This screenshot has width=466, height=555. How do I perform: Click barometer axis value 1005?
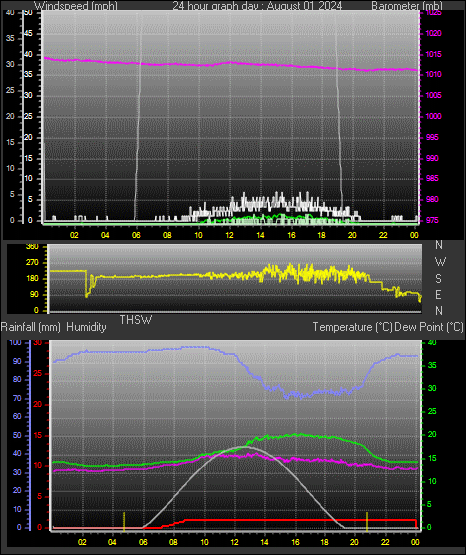[433, 96]
